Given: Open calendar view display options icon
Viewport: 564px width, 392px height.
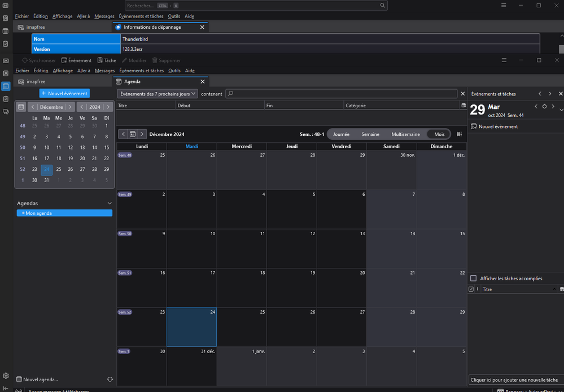Looking at the screenshot, I should (x=459, y=134).
